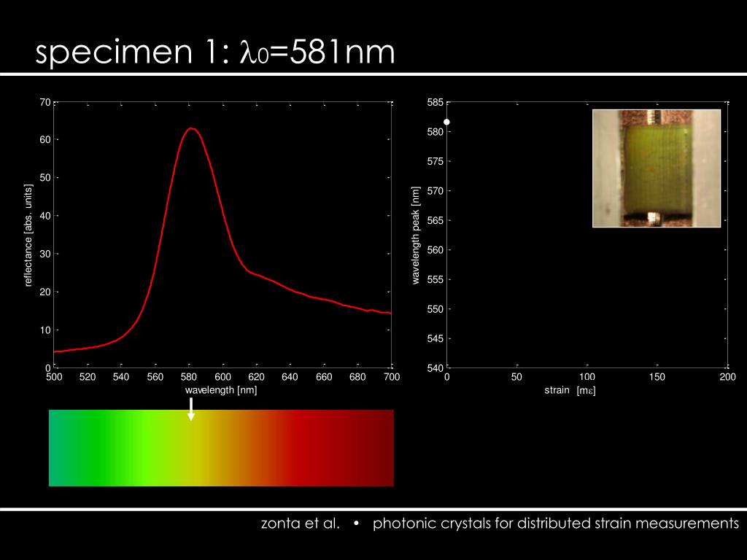747x560 pixels.
Task: Click the "580" tick on wavelength axis
Action: click(x=189, y=377)
